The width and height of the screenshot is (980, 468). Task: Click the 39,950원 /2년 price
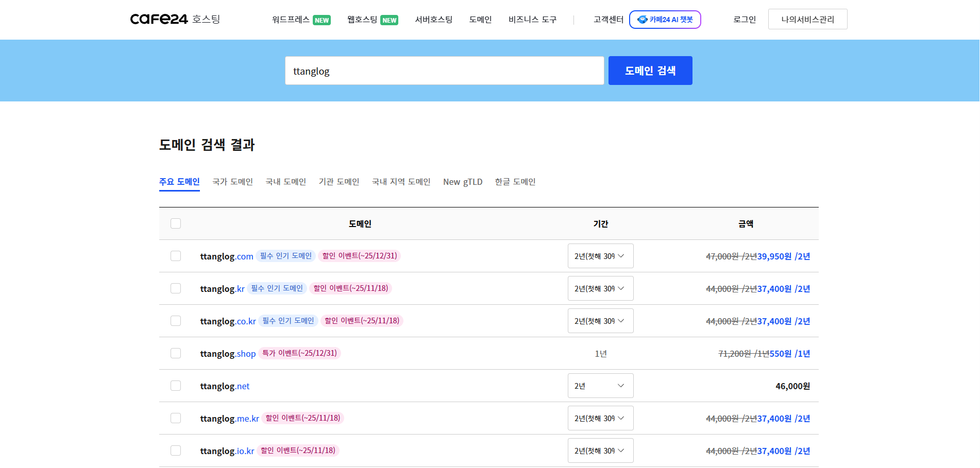coord(783,256)
